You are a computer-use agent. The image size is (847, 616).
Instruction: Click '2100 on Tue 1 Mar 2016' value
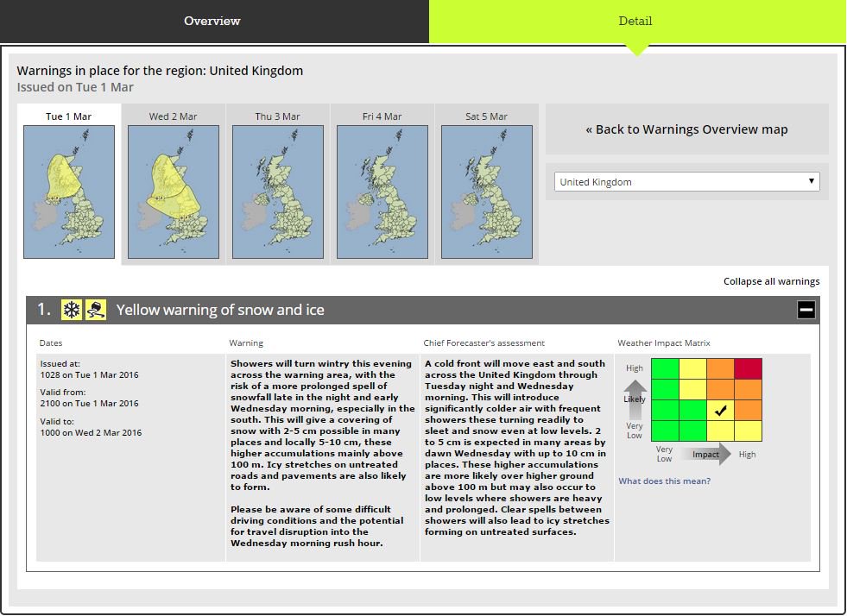[89, 403]
